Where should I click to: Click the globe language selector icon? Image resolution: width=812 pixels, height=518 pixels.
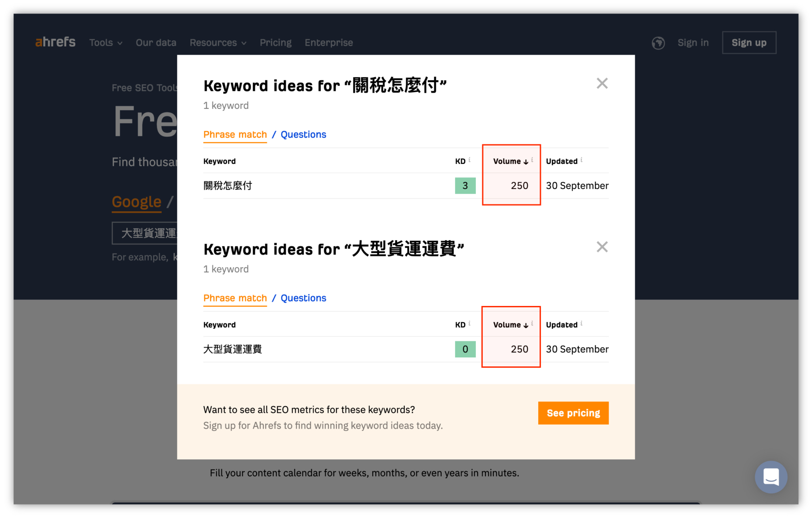[x=658, y=43]
